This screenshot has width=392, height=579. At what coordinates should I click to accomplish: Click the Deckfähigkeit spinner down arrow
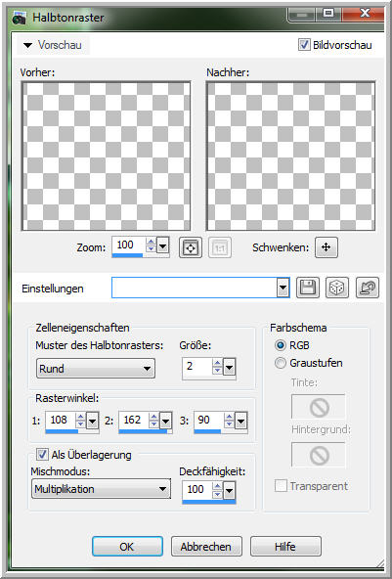[x=217, y=495]
